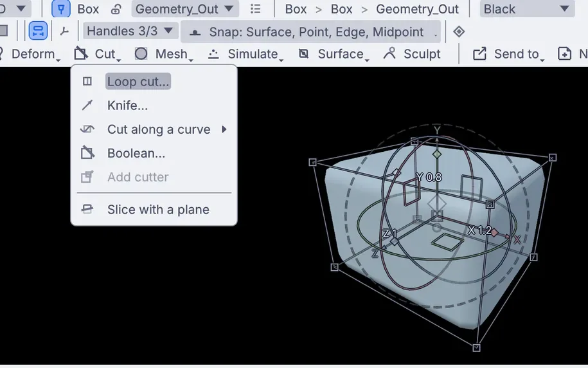Click the green Y axis diamond handle
Image resolution: width=588 pixels, height=368 pixels.
(437, 154)
